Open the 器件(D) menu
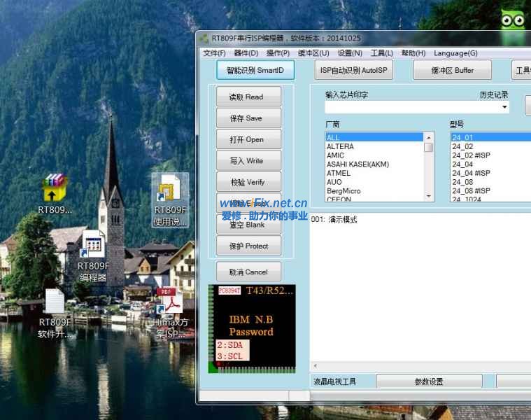This screenshot has height=420, width=531. 246,53
